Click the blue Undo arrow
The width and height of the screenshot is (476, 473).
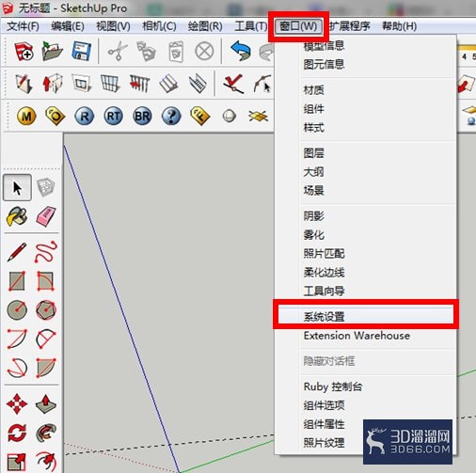click(241, 51)
